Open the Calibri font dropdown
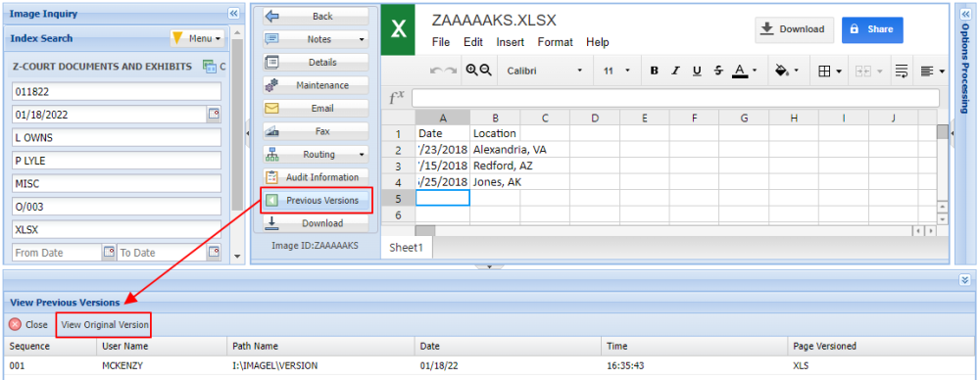This screenshot has height=380, width=980. click(x=544, y=71)
